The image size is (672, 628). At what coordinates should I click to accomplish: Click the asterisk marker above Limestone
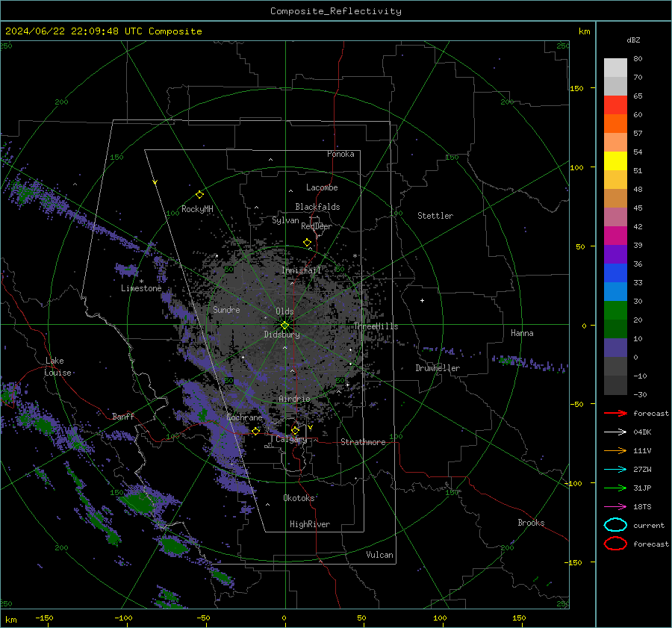141,282
